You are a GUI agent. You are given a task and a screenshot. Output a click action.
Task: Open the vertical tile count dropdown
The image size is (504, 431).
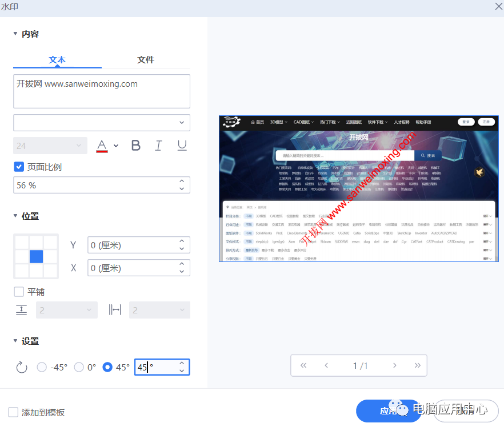pos(66,310)
